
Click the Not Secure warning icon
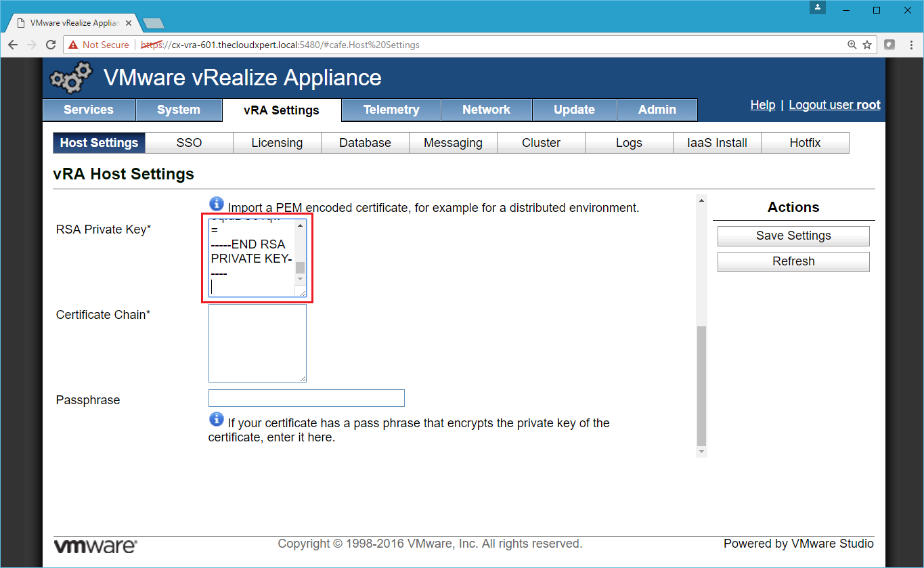(x=73, y=45)
